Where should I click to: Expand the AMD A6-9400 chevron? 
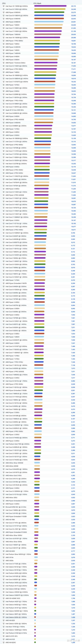pos(4,551)
